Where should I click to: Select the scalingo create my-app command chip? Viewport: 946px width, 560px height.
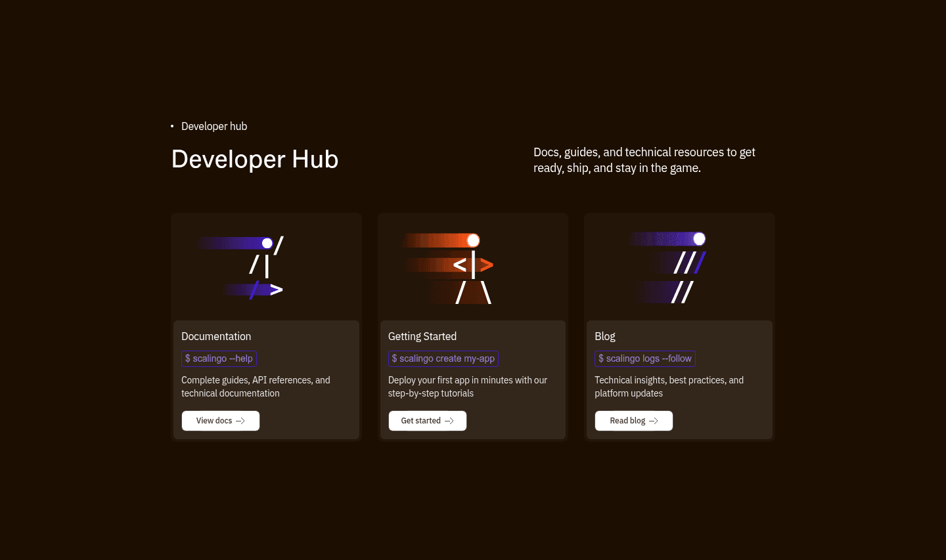tap(443, 358)
